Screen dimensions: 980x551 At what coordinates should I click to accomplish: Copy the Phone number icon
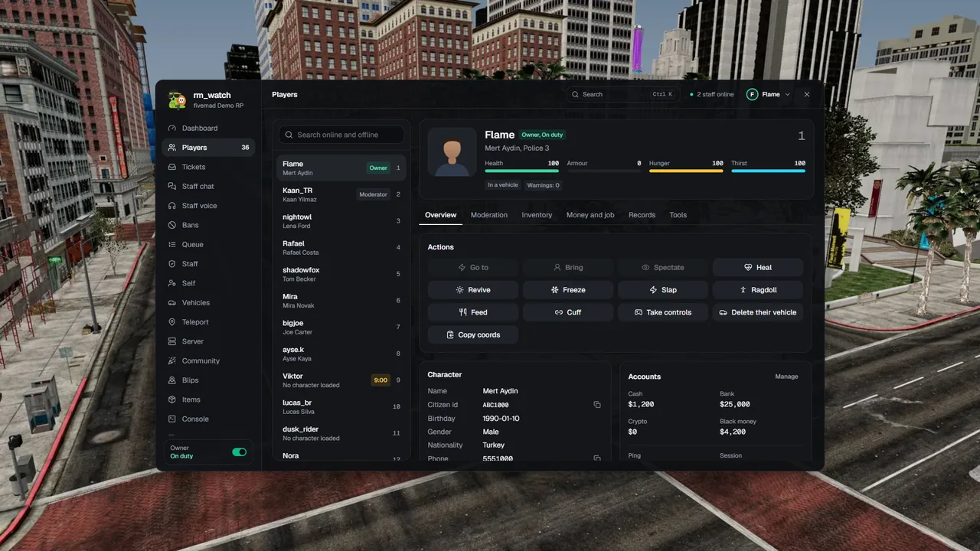coord(597,458)
